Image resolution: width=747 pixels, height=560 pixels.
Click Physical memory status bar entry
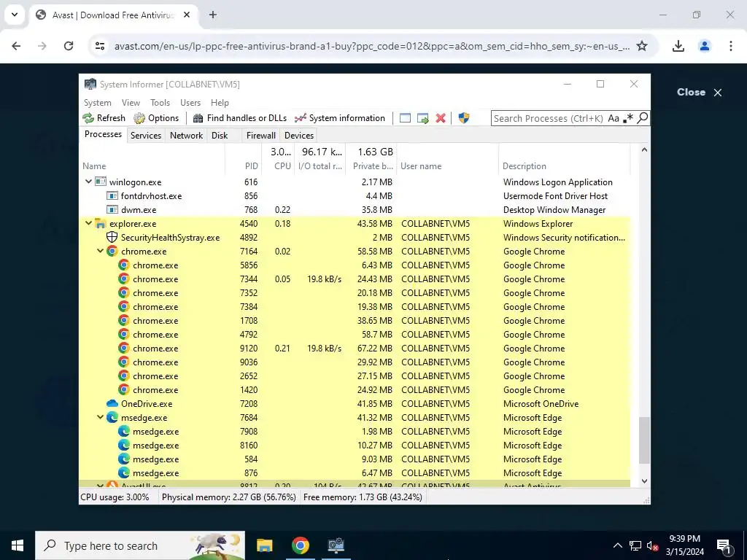[228, 497]
